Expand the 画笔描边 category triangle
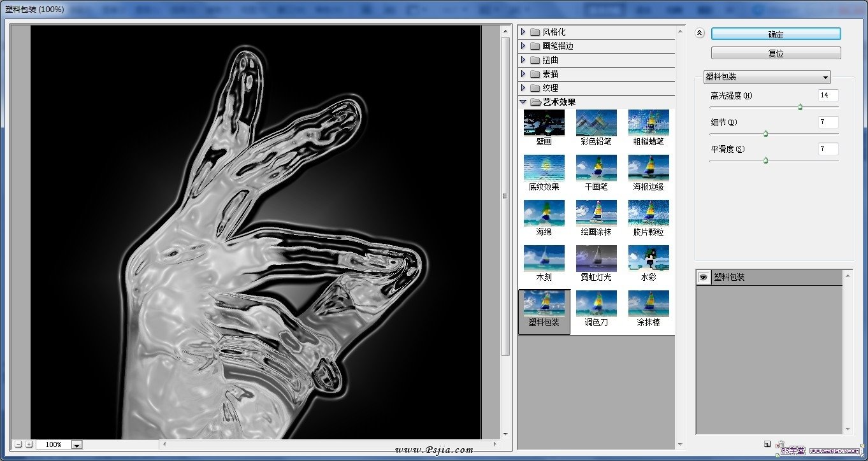 click(523, 46)
